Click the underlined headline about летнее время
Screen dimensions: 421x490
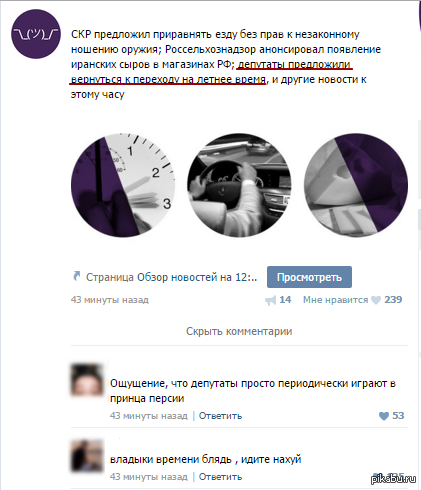pos(211,72)
